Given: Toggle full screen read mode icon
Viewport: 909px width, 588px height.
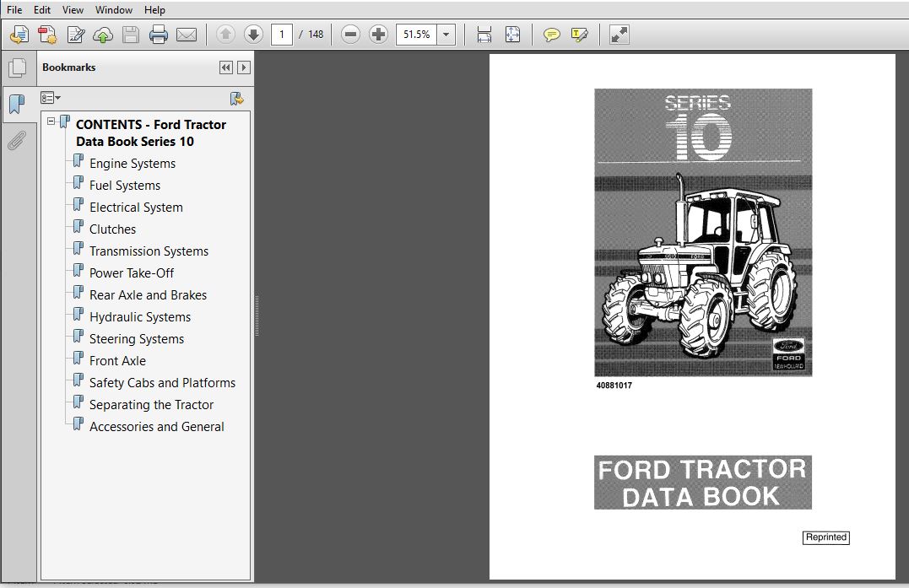Looking at the screenshot, I should coord(620,35).
